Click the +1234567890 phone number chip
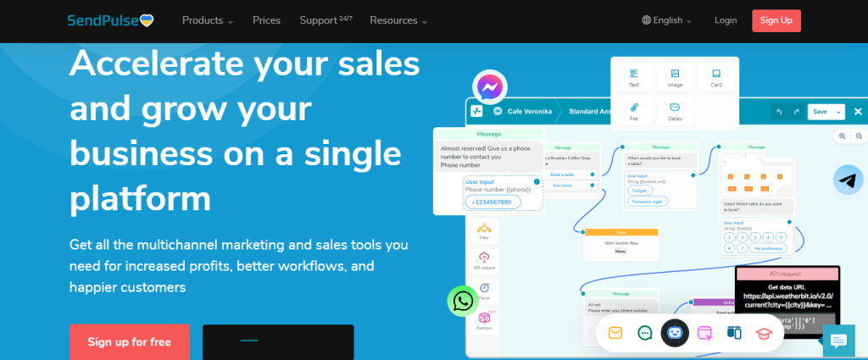Screen dimensions: 868x360 click(492, 202)
